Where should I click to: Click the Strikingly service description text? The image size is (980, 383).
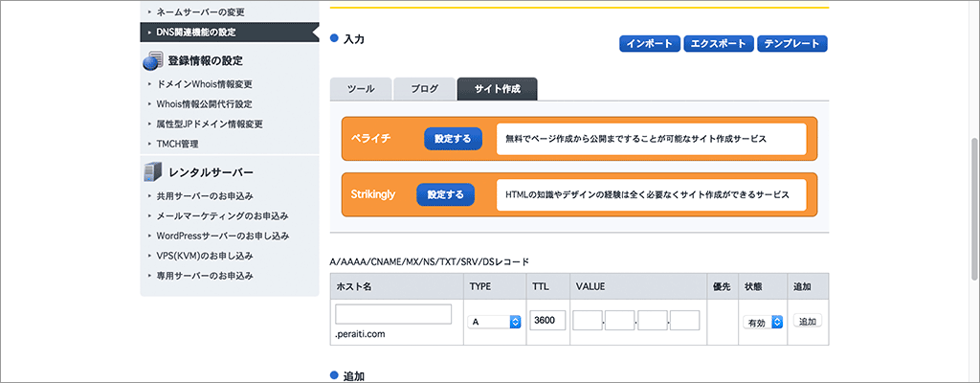click(647, 194)
